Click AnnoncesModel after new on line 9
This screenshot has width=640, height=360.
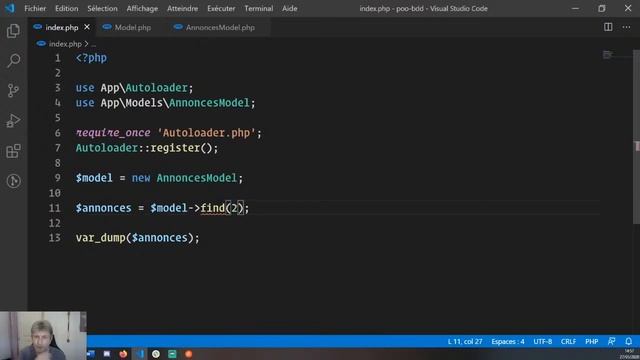click(196, 178)
